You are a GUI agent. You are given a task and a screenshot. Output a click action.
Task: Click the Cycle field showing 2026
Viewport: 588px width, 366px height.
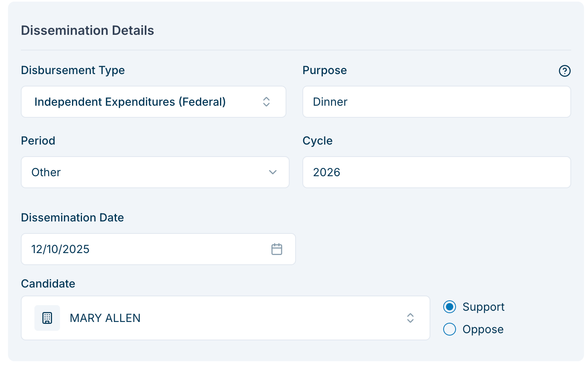click(436, 172)
